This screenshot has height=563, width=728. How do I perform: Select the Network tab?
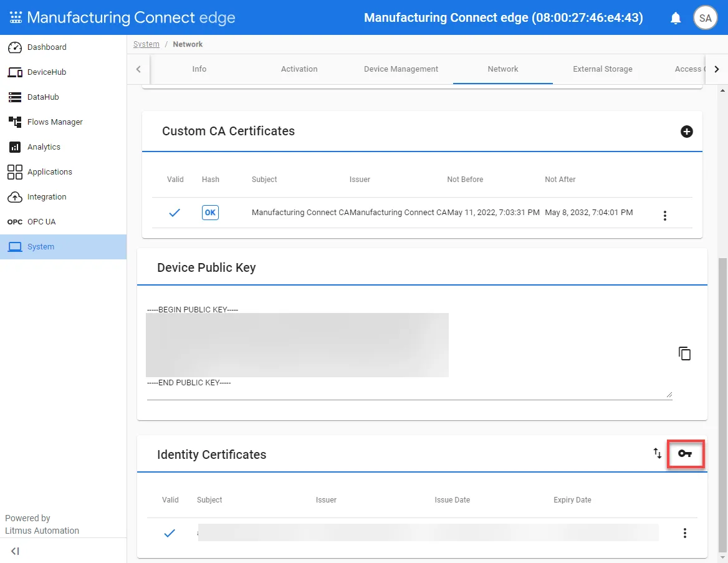[503, 69]
